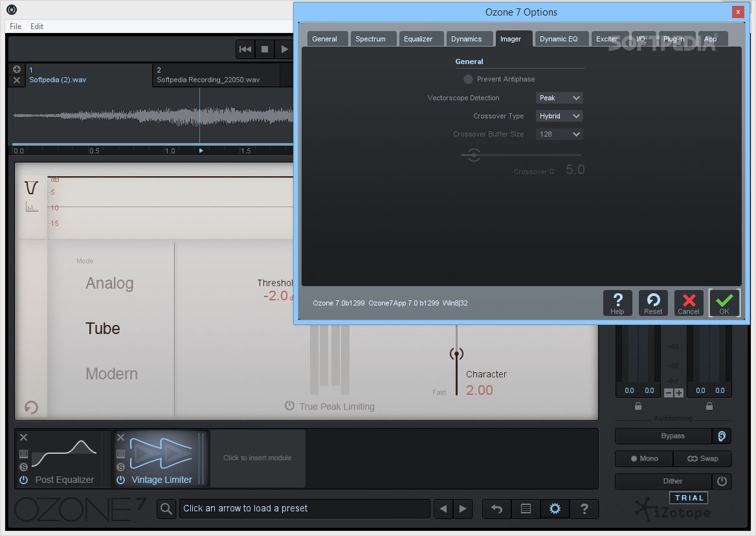
Task: Open Crossover Type Hybrid dropdown
Action: coord(559,116)
